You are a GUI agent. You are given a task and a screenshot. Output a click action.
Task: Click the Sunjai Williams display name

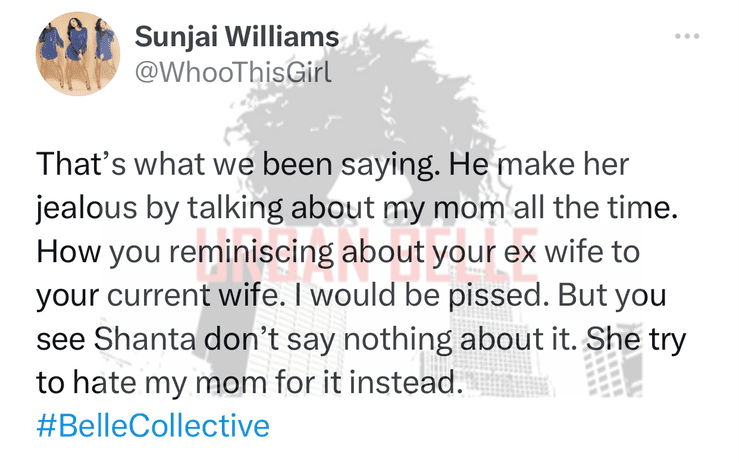(237, 37)
